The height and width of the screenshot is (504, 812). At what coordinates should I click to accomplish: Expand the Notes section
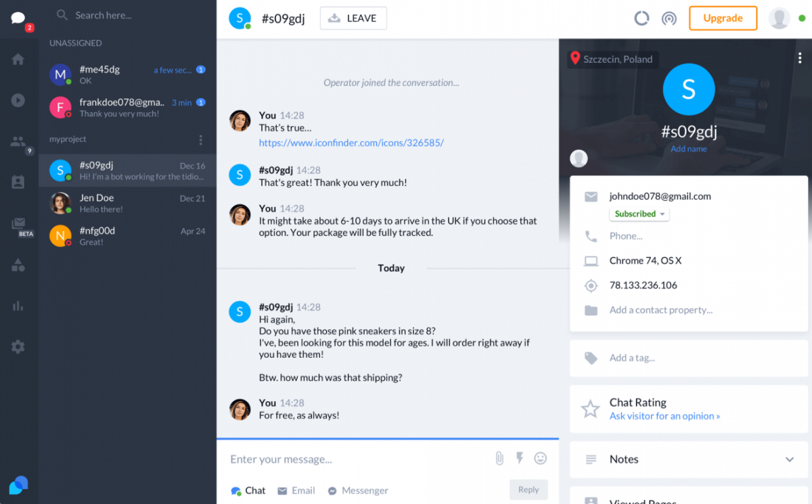[789, 459]
